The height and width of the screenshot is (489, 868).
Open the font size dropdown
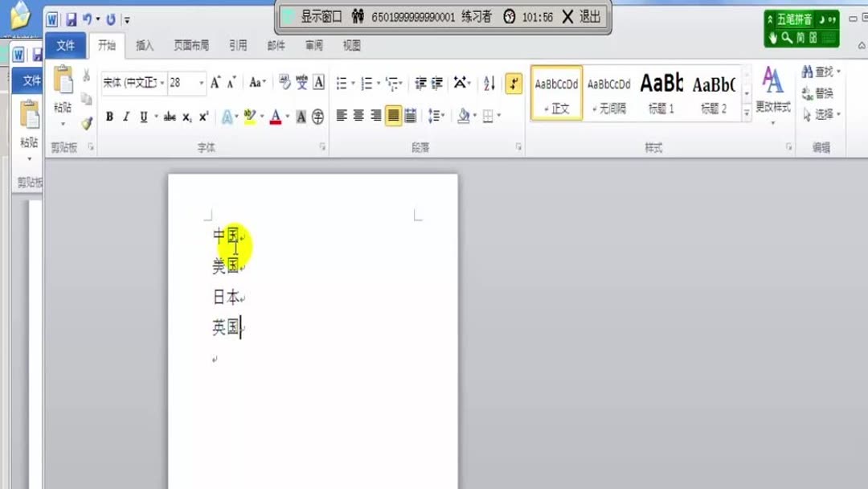(199, 82)
